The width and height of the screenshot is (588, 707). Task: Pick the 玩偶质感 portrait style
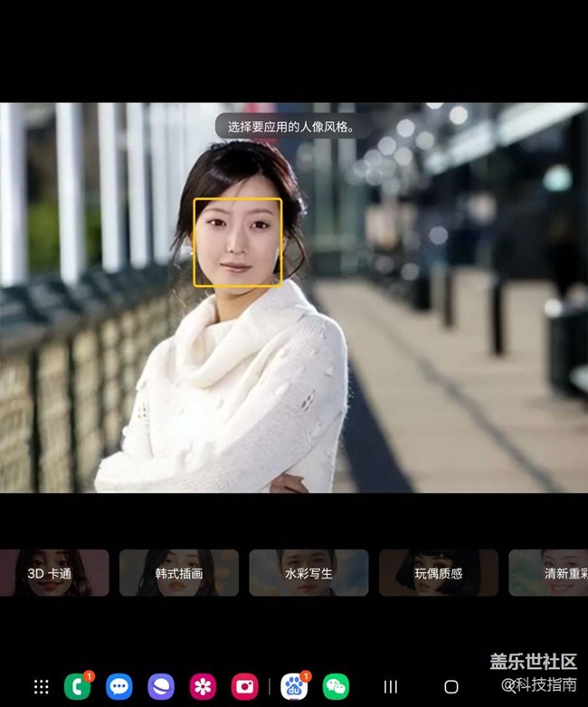[x=438, y=573]
